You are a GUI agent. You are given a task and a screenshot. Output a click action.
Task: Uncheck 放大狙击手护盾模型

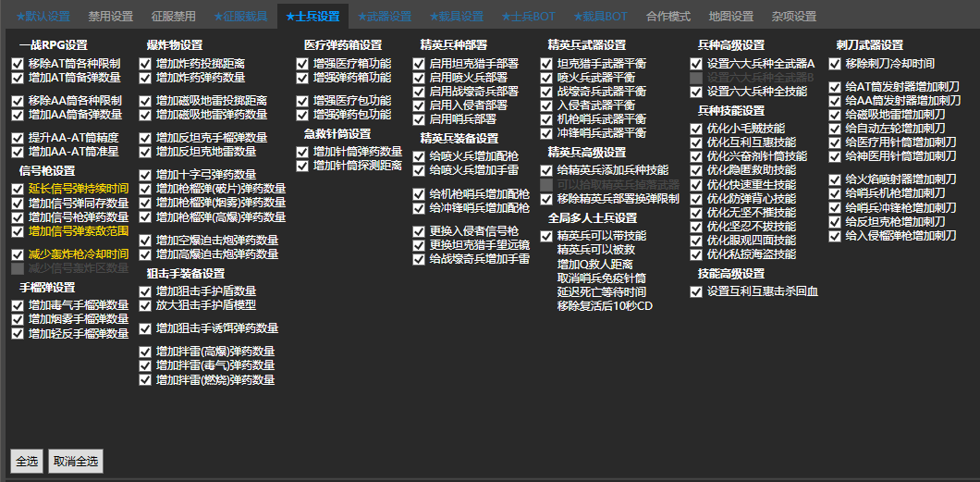pyautogui.click(x=146, y=305)
